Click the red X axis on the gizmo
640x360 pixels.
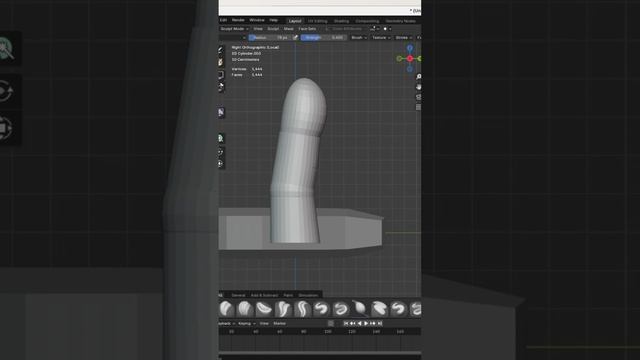pos(410,59)
